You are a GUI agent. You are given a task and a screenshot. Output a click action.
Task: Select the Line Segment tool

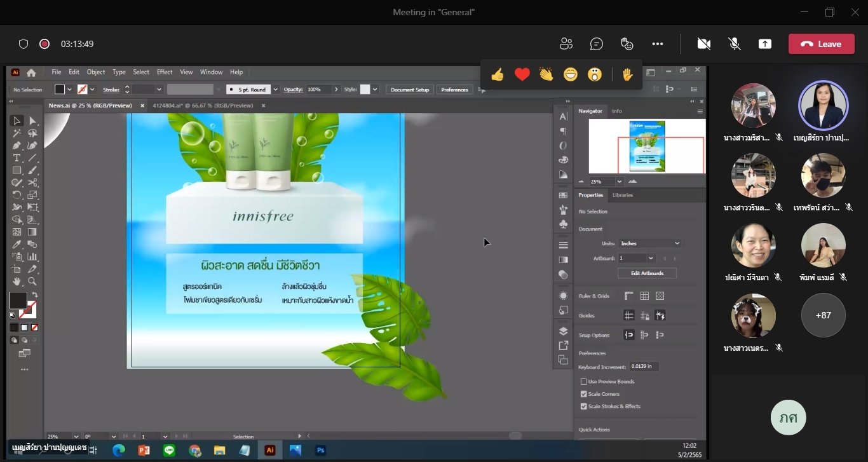[32, 158]
